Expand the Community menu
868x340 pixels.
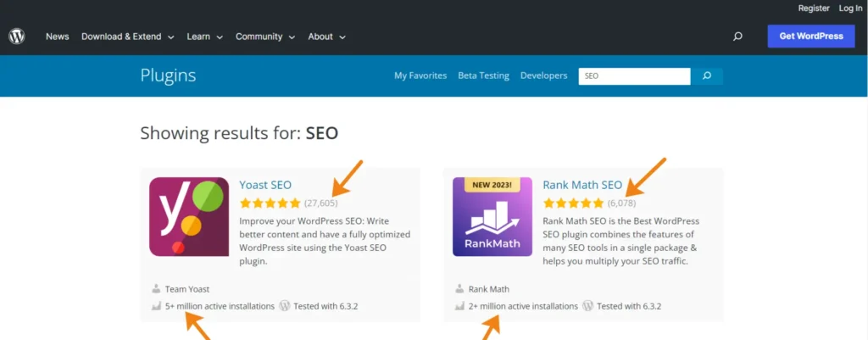point(265,36)
